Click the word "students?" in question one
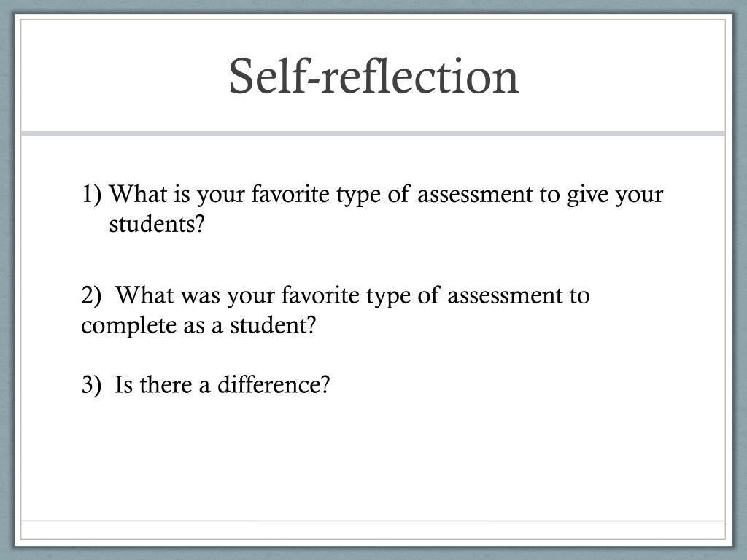 [157, 224]
